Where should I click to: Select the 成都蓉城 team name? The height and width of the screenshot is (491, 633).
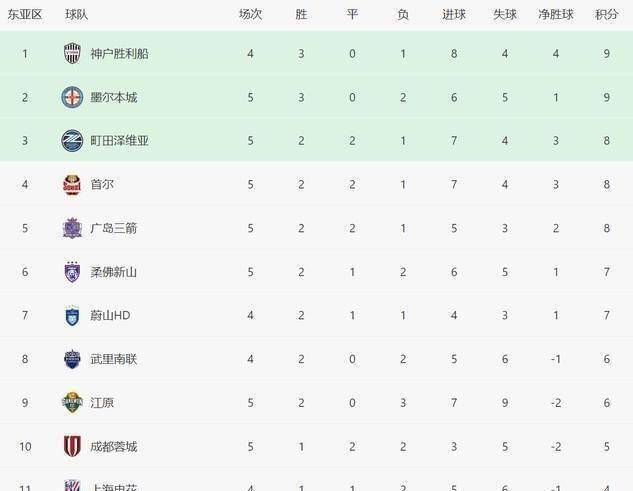point(113,446)
